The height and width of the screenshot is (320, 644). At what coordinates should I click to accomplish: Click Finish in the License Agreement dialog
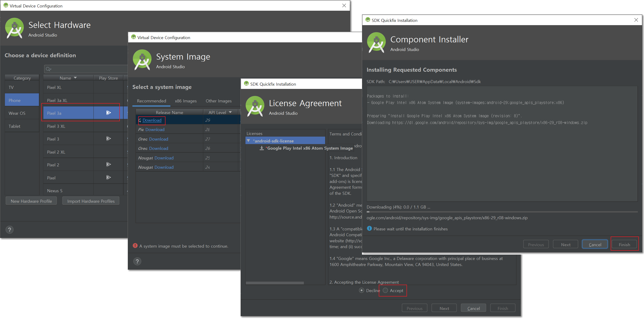503,308
